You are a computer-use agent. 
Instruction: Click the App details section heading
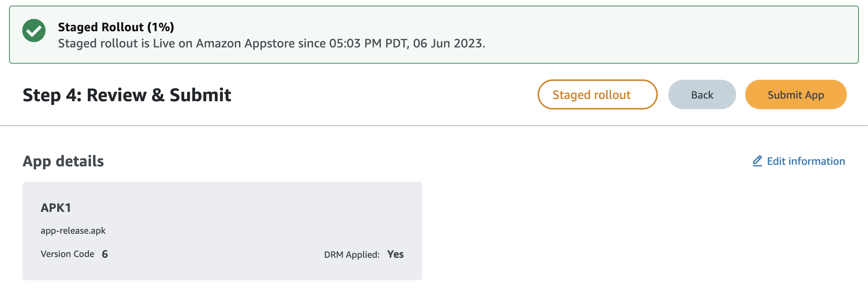63,161
